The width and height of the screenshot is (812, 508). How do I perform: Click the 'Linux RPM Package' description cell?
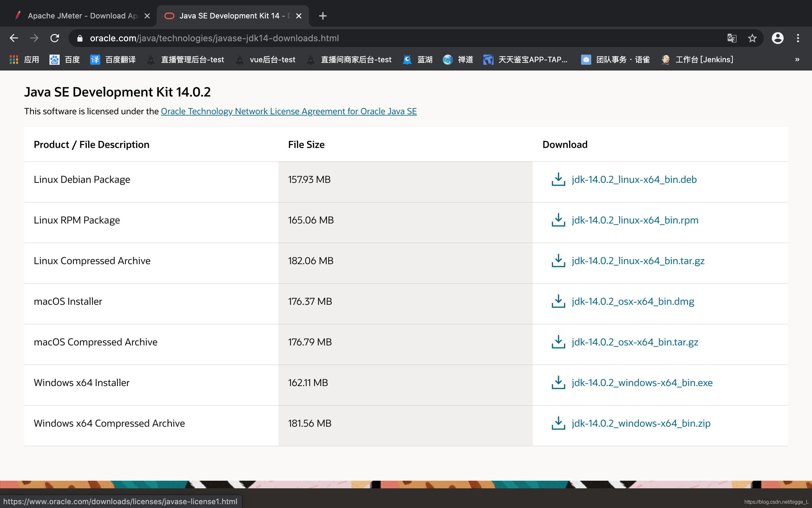point(151,223)
